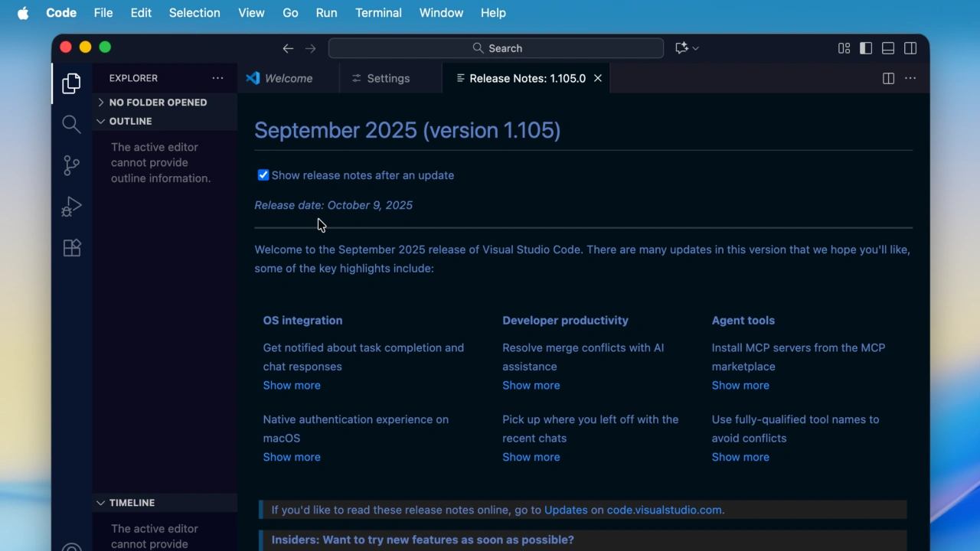980x551 pixels.
Task: Open the Source Control icon
Action: click(x=71, y=165)
